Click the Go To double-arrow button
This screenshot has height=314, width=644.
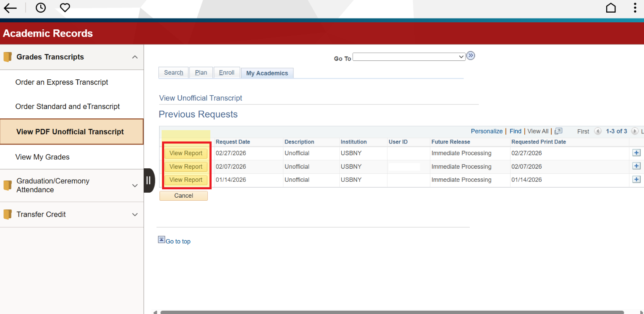tap(470, 56)
